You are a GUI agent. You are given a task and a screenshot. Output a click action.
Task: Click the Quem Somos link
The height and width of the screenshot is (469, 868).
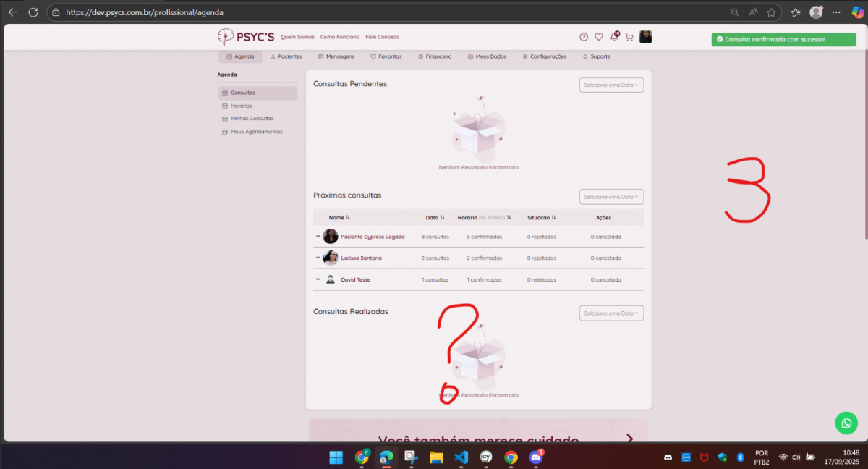[296, 37]
